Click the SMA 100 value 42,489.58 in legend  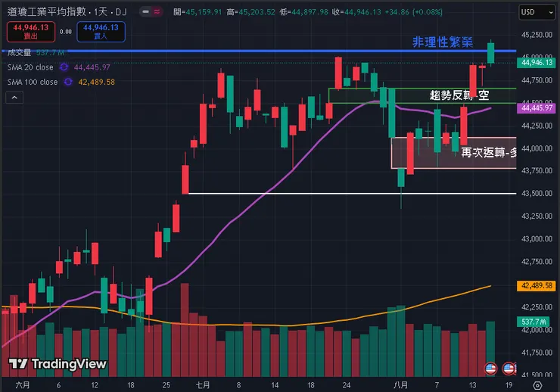pos(96,82)
